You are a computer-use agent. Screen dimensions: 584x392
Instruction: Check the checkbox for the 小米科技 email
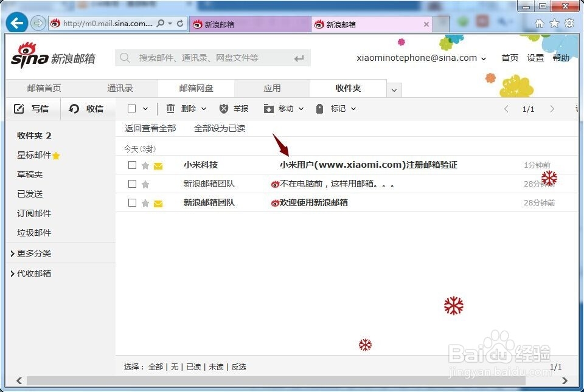pyautogui.click(x=132, y=165)
